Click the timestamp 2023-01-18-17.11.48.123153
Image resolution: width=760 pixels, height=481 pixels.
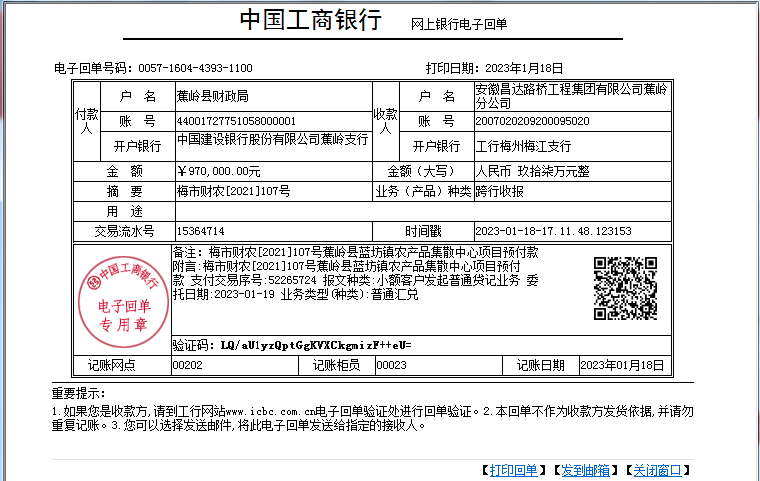(553, 231)
